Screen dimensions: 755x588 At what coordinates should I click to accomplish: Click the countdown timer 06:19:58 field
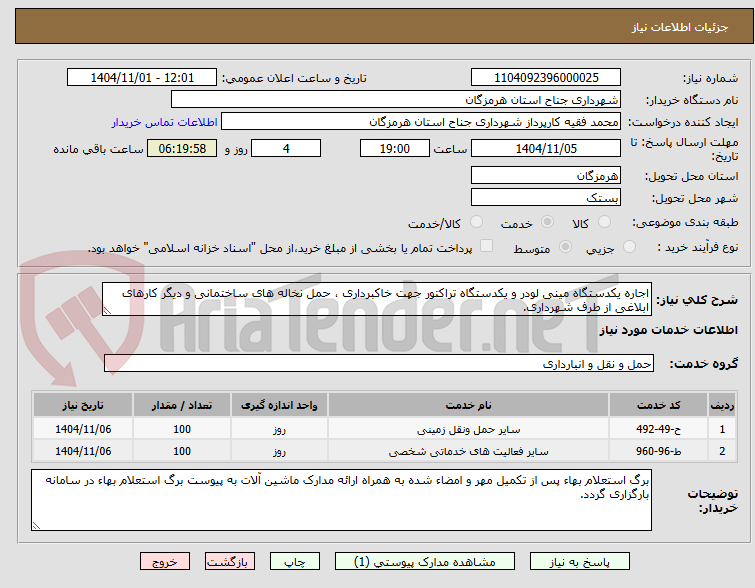[182, 148]
